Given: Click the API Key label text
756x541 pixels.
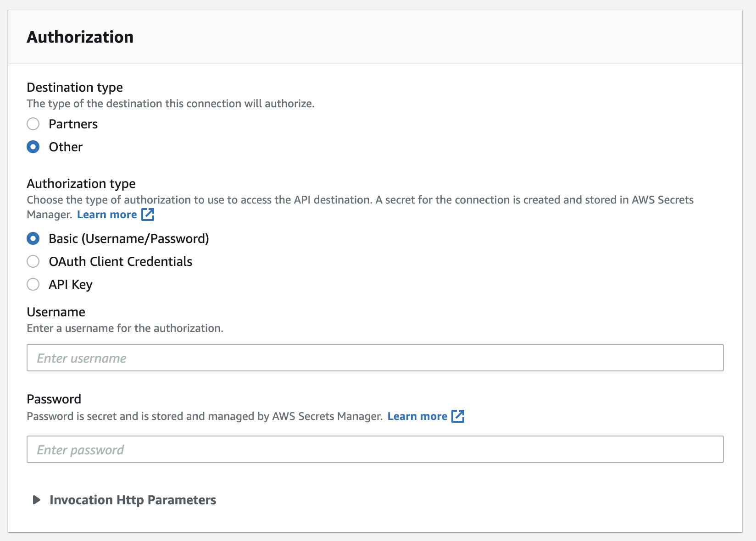Looking at the screenshot, I should click(x=71, y=284).
